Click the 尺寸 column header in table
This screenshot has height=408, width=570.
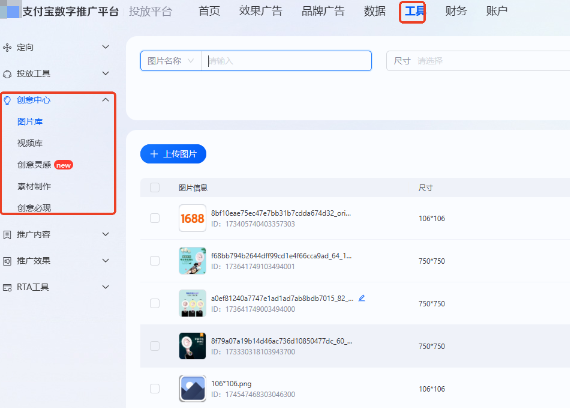[425, 188]
